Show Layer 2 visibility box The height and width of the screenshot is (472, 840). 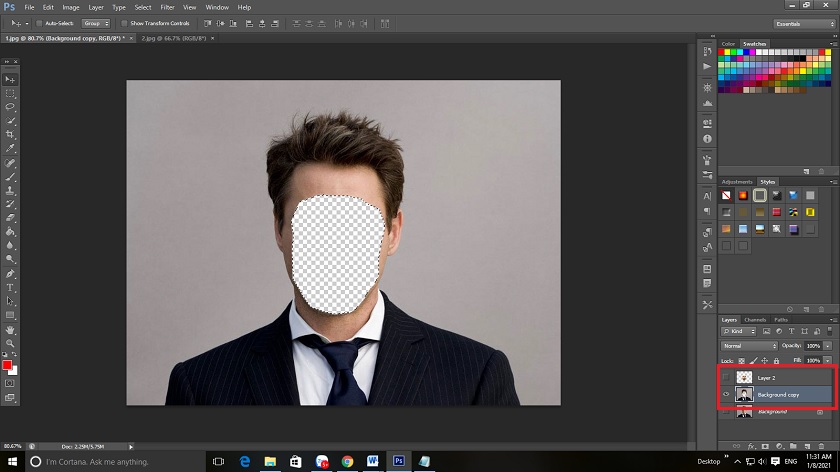[x=726, y=378]
